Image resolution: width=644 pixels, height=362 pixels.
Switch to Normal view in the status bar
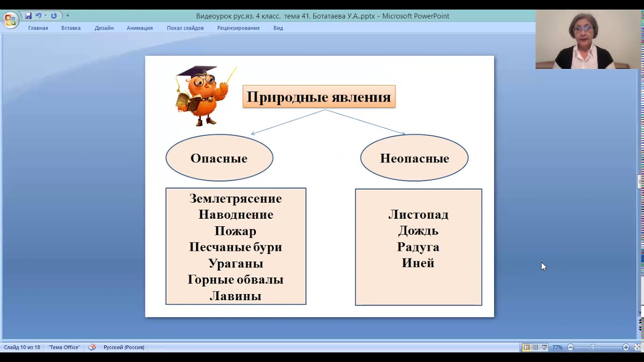coord(526,347)
